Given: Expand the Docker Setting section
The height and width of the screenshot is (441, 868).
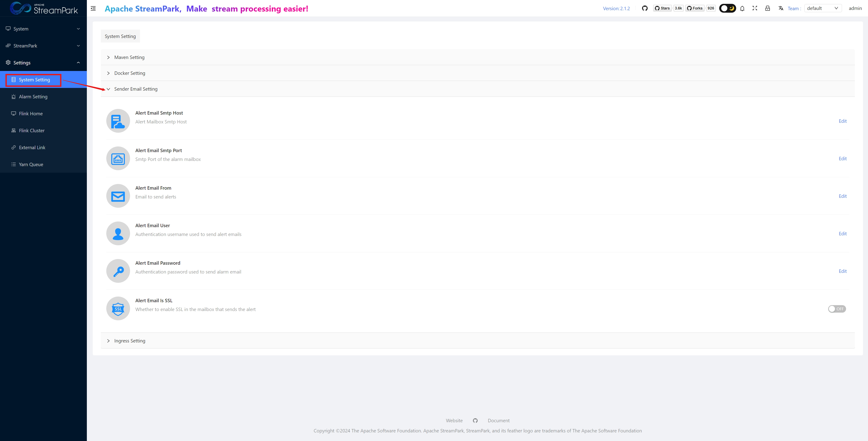Looking at the screenshot, I should (130, 73).
